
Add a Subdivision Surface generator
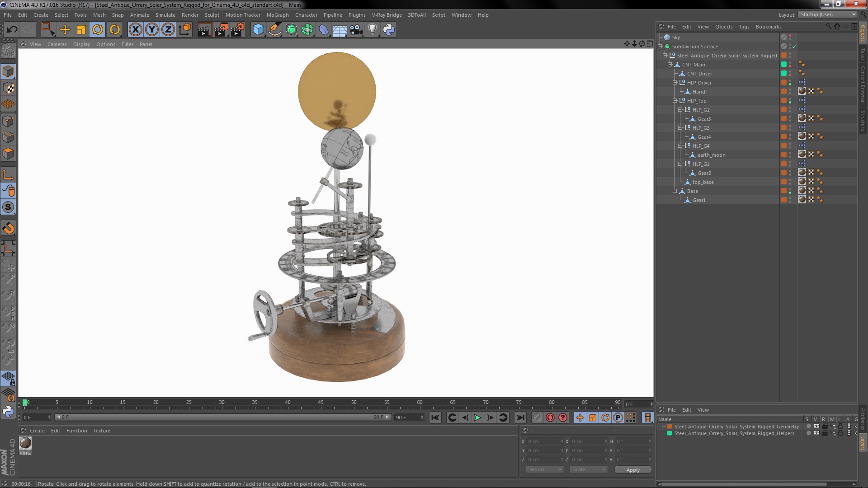[x=291, y=30]
